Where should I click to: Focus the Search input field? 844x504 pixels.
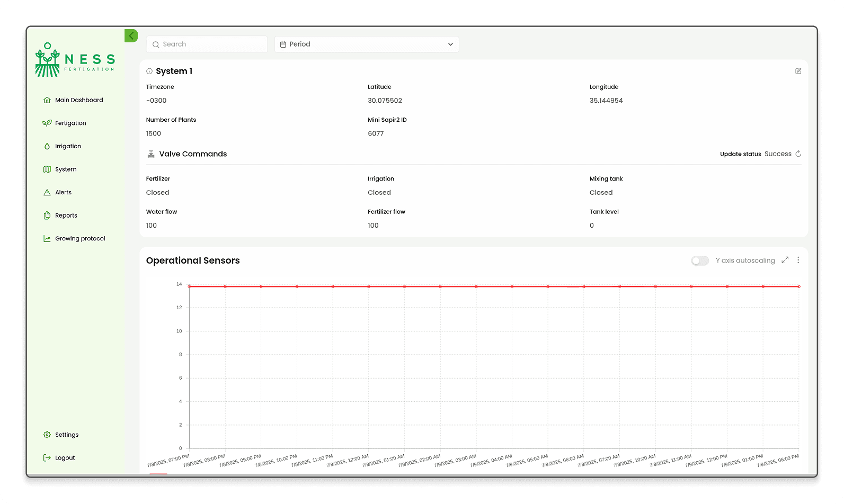(207, 44)
